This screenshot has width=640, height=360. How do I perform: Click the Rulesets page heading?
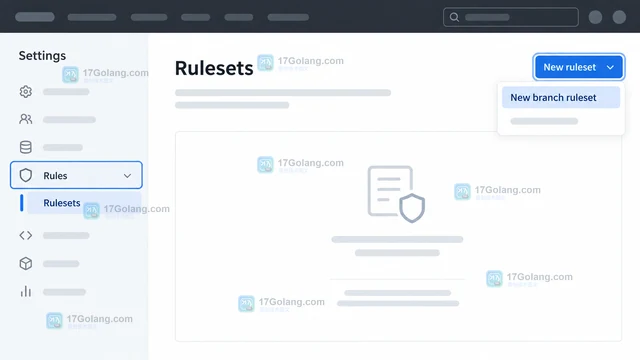coord(214,68)
